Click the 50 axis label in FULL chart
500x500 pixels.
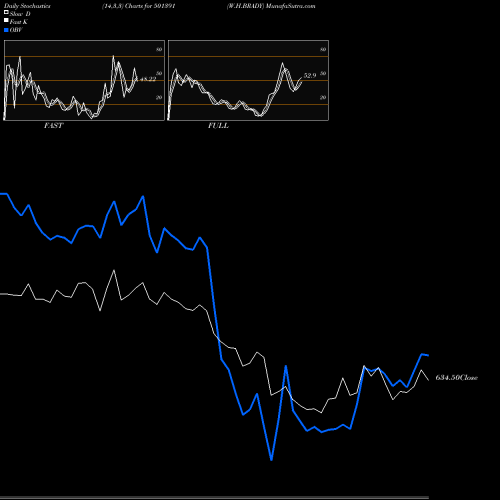(x=323, y=73)
